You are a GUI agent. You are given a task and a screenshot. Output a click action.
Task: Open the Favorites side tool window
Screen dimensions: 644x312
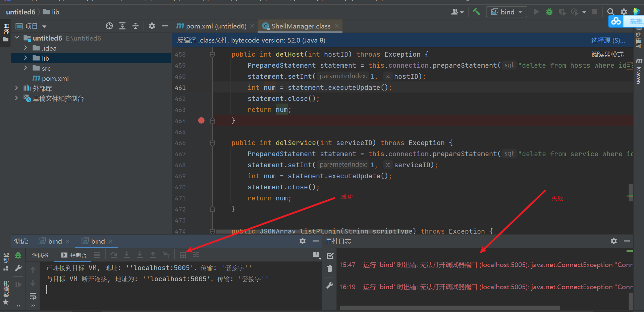(x=6, y=293)
